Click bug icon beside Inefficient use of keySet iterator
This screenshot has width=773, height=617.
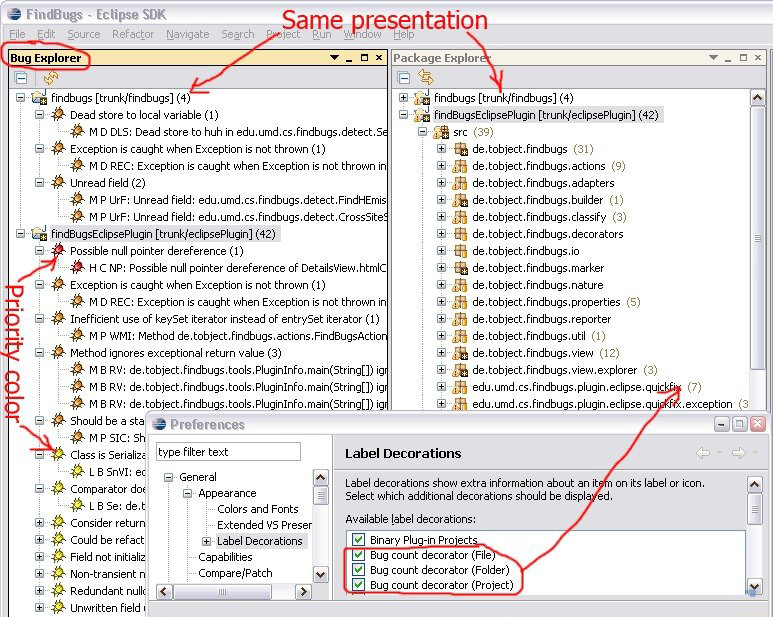(x=58, y=318)
